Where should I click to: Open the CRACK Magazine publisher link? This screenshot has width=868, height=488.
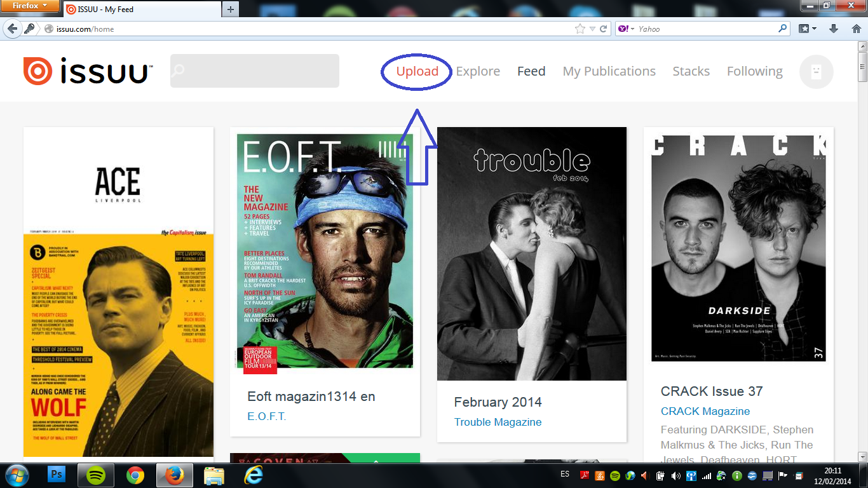[x=705, y=411]
